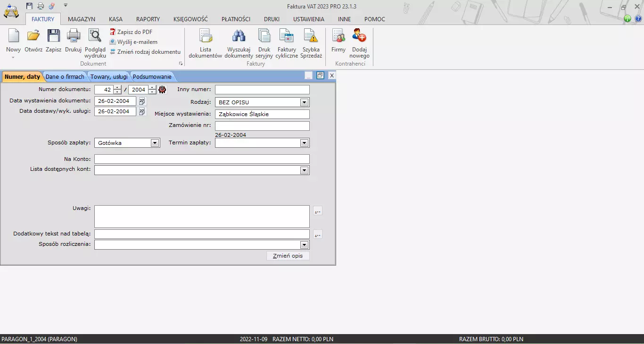Image resolution: width=644 pixels, height=344 pixels.
Task: Click Szybka Sprzedaż icon
Action: (311, 36)
